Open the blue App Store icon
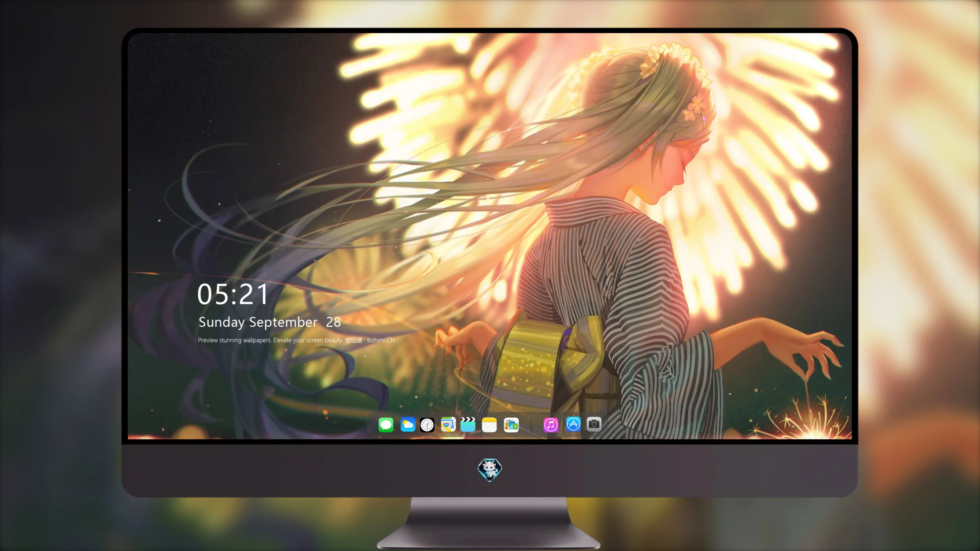 [573, 424]
